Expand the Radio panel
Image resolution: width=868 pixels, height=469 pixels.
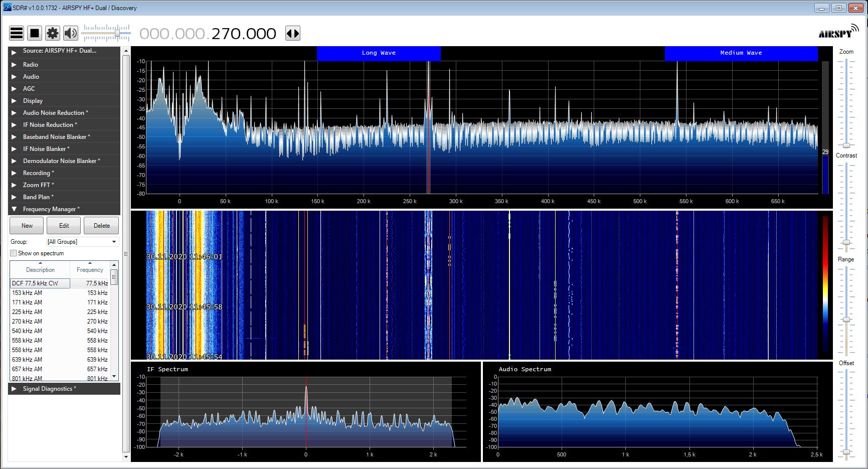[64, 65]
